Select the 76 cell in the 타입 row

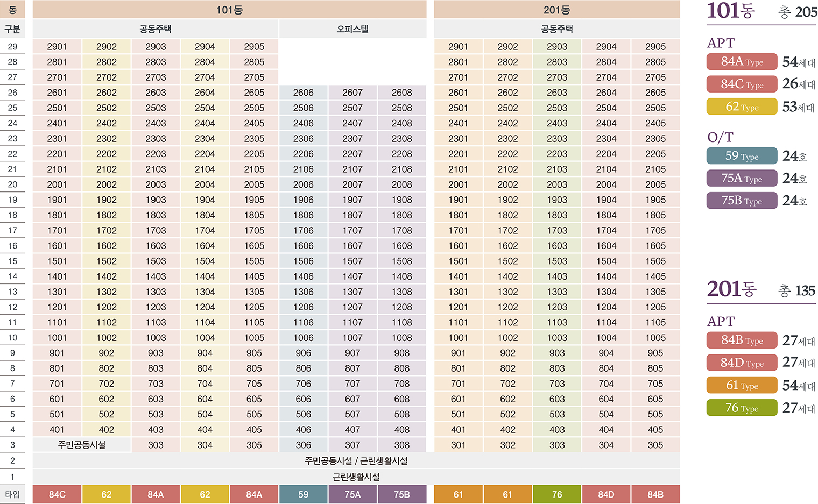click(x=557, y=494)
